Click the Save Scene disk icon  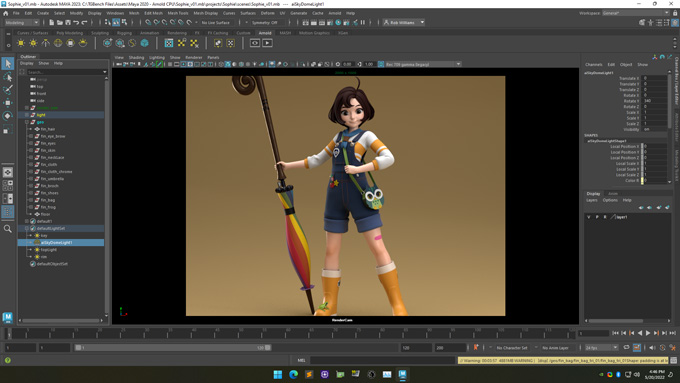[x=68, y=23]
